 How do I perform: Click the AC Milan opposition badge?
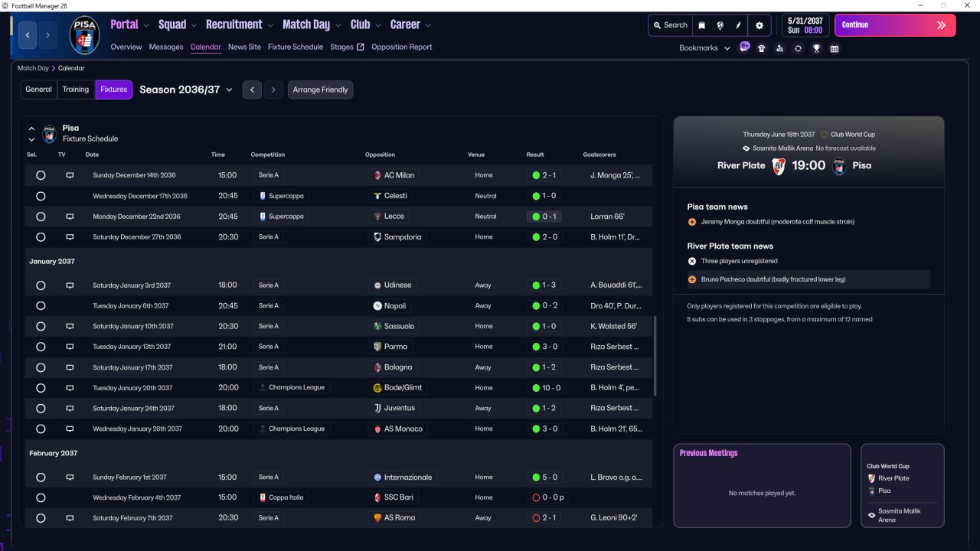377,175
